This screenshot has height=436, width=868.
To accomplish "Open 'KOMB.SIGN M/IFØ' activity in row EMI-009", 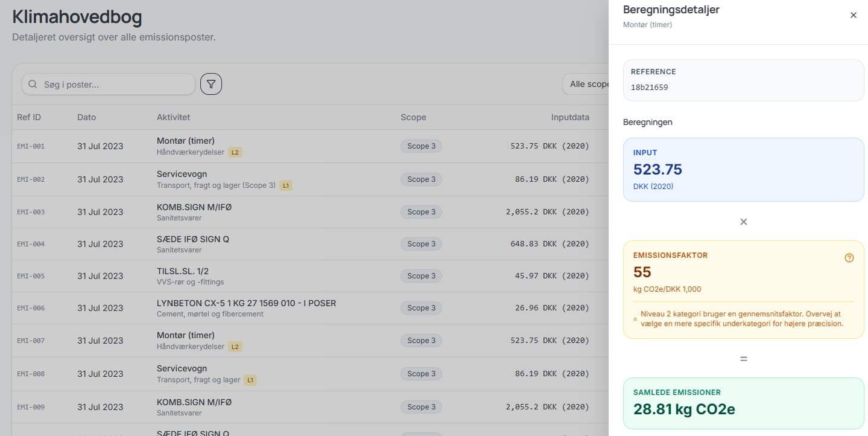I will coord(194,402).
